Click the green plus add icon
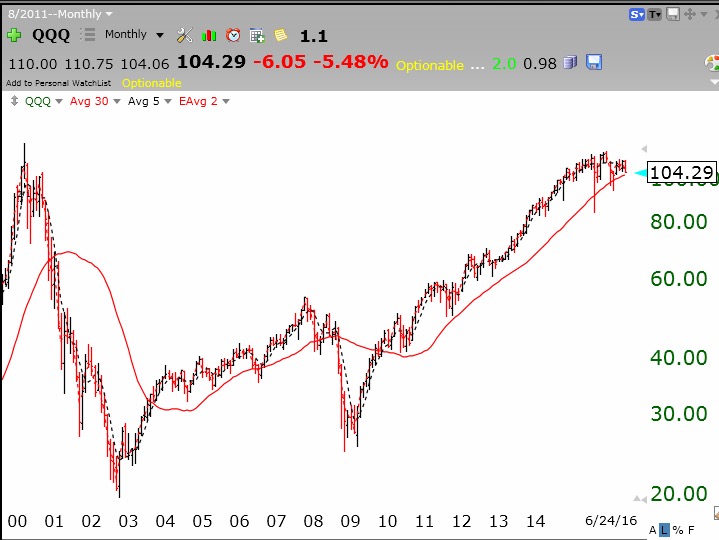 [14, 35]
